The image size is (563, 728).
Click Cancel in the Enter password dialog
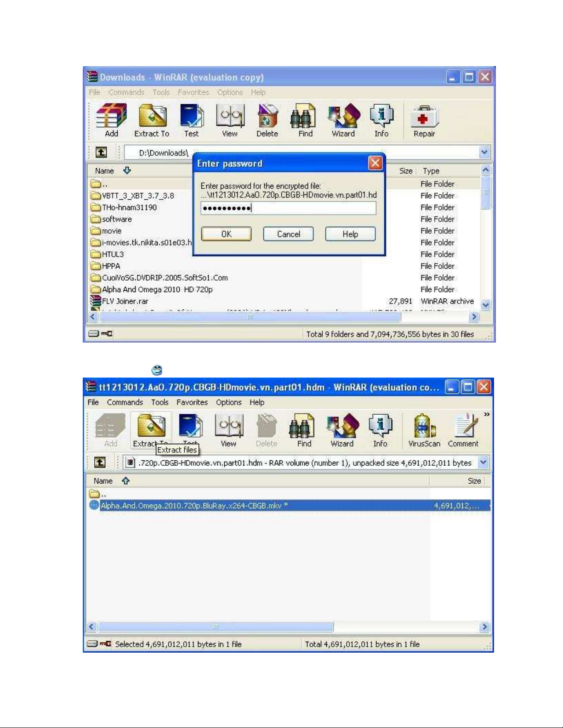(x=288, y=234)
